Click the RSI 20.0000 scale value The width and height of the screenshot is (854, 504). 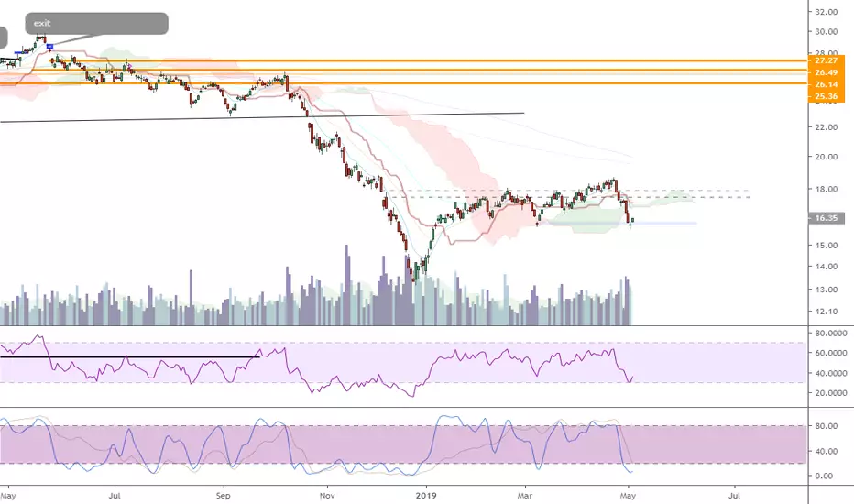[830, 393]
